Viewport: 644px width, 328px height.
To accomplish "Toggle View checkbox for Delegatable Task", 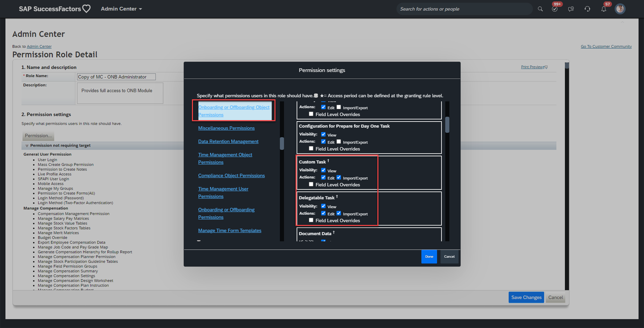I will (x=323, y=206).
